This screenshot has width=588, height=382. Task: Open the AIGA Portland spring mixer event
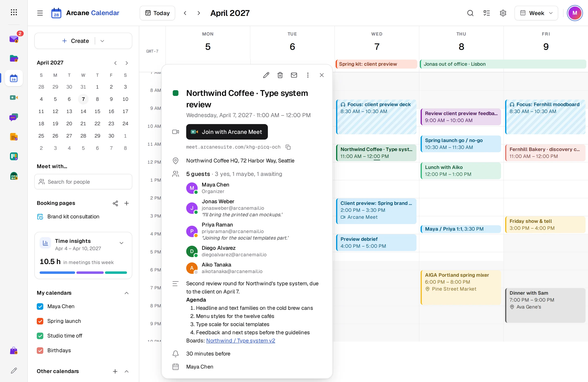coord(461,288)
